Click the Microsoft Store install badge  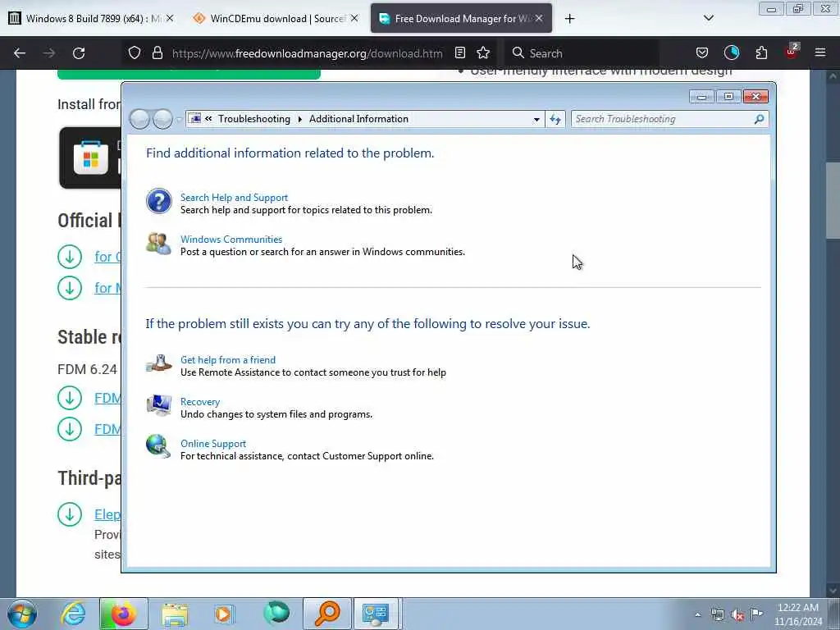pos(90,158)
